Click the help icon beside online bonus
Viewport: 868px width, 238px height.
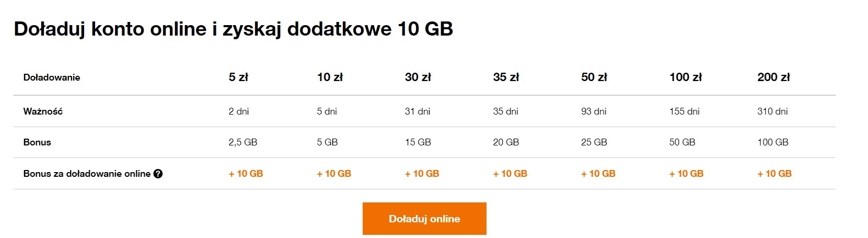pyautogui.click(x=158, y=174)
